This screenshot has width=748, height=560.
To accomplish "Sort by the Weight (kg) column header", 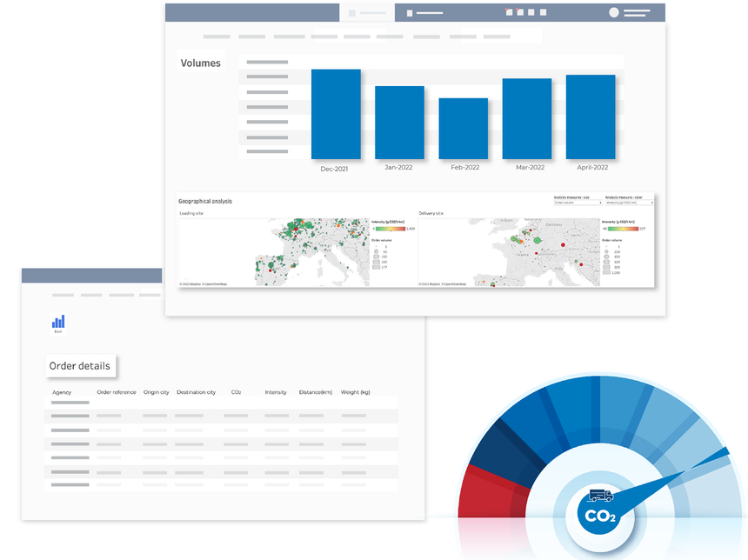I will pos(356,392).
